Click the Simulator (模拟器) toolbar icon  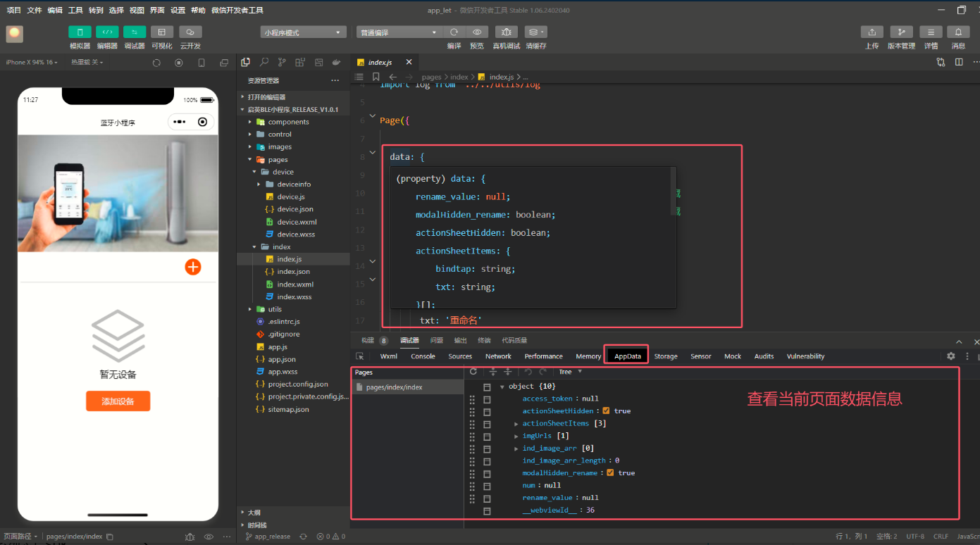[x=80, y=32]
